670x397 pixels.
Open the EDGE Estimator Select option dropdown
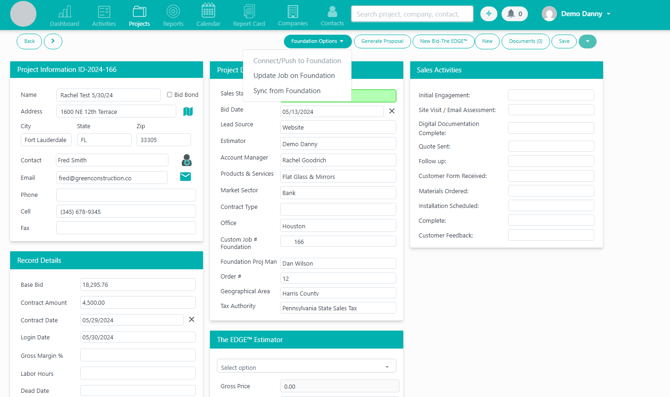click(306, 367)
